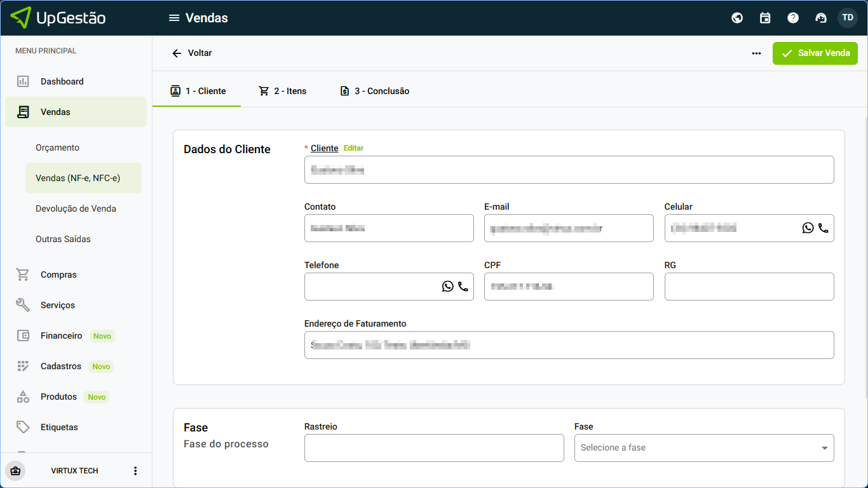The width and height of the screenshot is (868, 488).
Task: Click into the Rastreio input field
Action: pos(433,448)
